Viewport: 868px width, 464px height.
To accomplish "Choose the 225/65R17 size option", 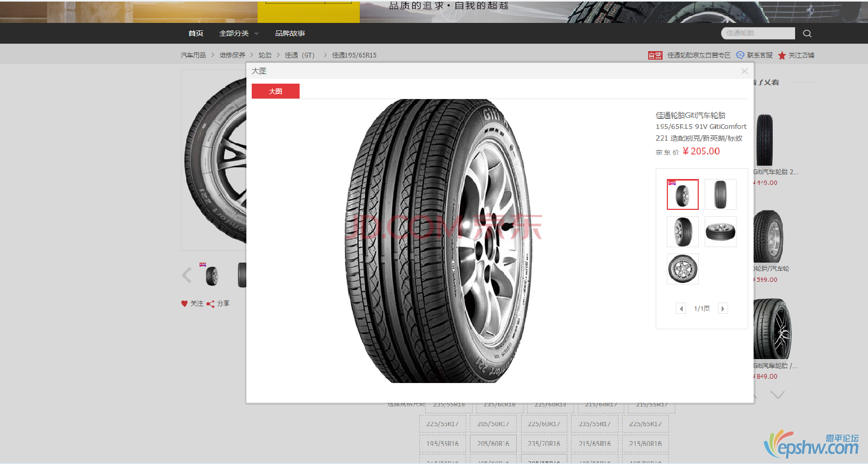I will pyautogui.click(x=646, y=424).
